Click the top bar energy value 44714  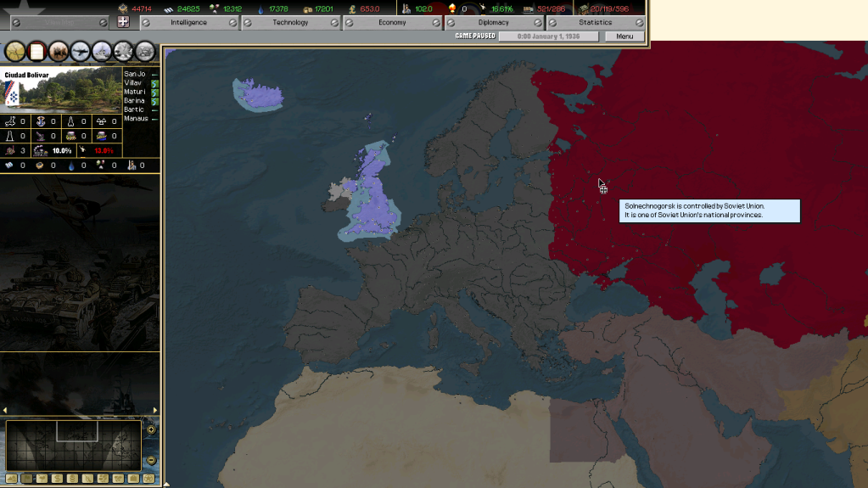pos(141,8)
